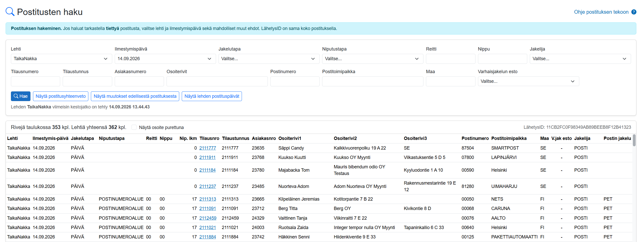Open order link 2111313
Image resolution: width=644 pixels, height=242 pixels.
point(208,199)
